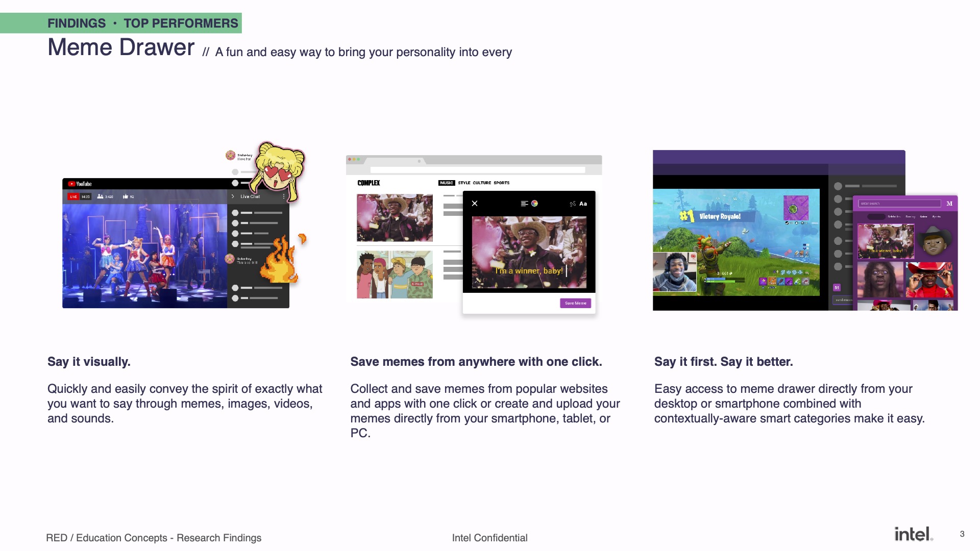Select the highlighted first category pill in meme drawer

[876, 217]
